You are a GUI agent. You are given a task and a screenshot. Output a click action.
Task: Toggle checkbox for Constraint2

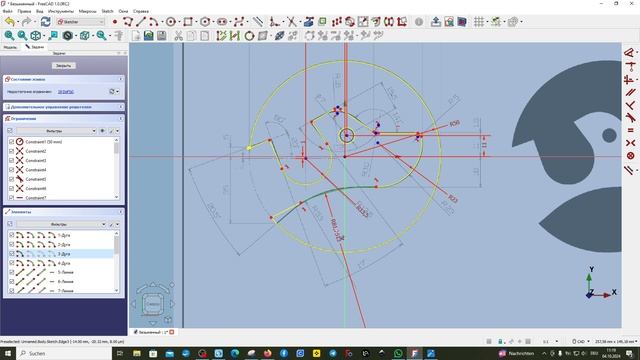11,151
